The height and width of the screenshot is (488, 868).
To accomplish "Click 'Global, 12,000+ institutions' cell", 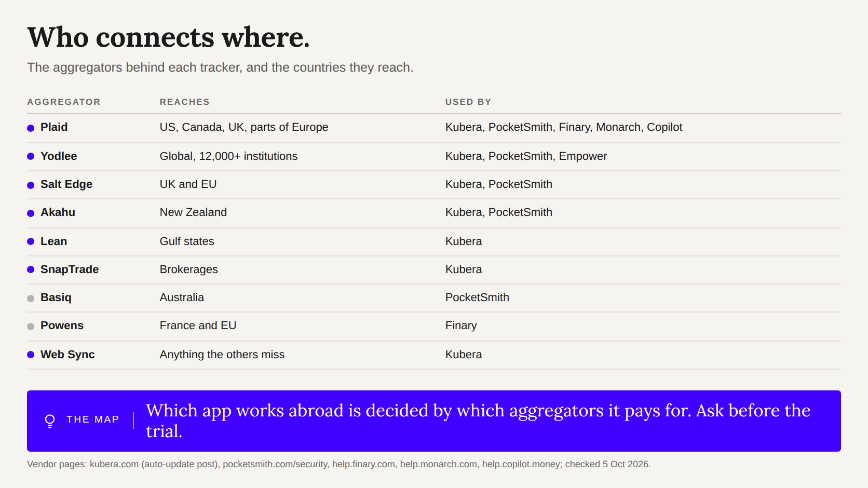I will point(228,156).
